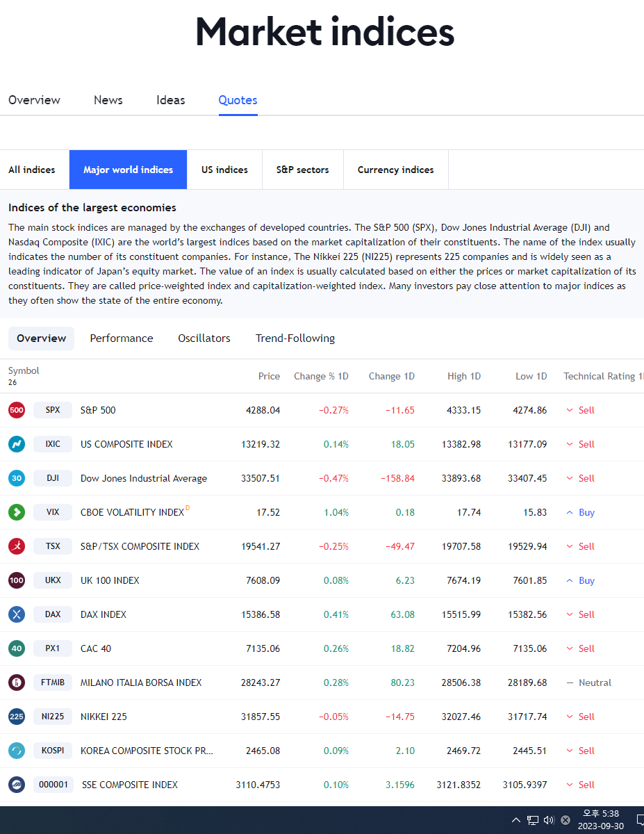644x834 pixels.
Task: Switch to All indices filter
Action: point(32,170)
